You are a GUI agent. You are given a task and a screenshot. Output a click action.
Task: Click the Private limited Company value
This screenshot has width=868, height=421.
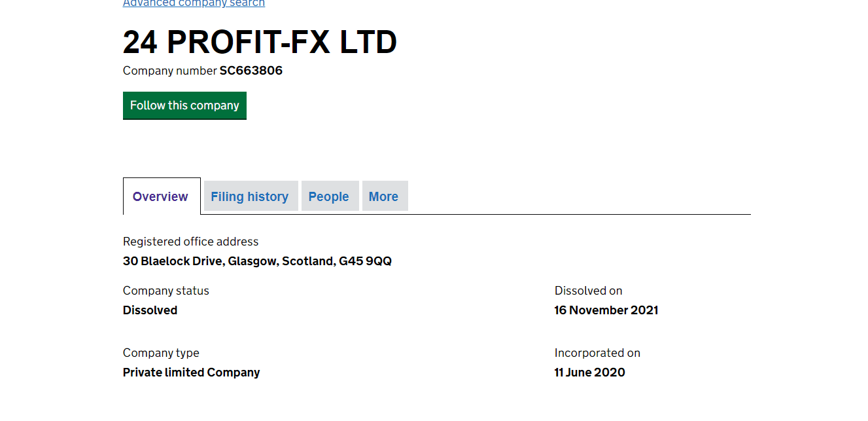(x=191, y=373)
